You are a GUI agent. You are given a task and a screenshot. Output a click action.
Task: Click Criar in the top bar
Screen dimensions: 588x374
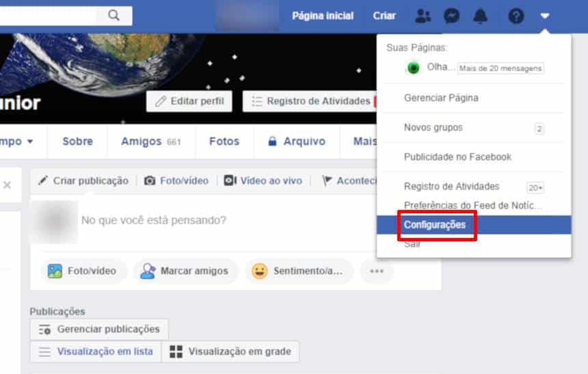pos(384,16)
